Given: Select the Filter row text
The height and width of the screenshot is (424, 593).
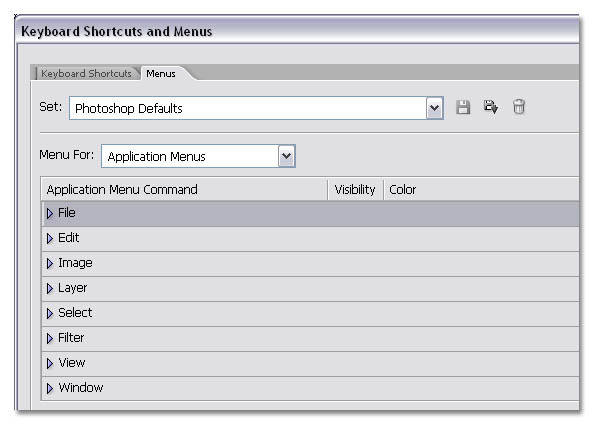Looking at the screenshot, I should tap(71, 337).
